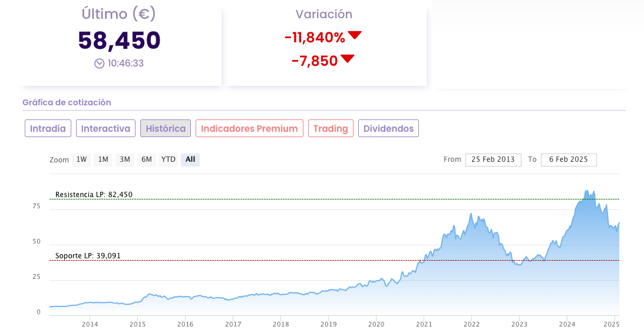Click the 2020 marker on the timeline axis
This screenshot has height=333, width=644.
(376, 324)
